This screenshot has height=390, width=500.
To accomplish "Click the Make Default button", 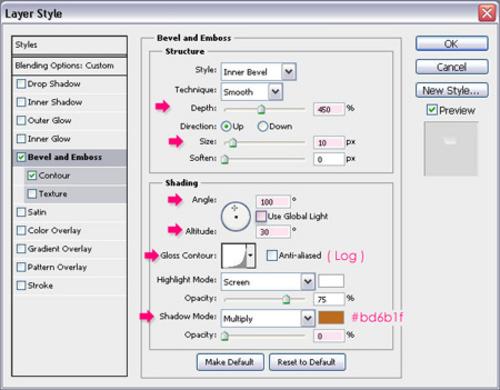I will pos(230,362).
